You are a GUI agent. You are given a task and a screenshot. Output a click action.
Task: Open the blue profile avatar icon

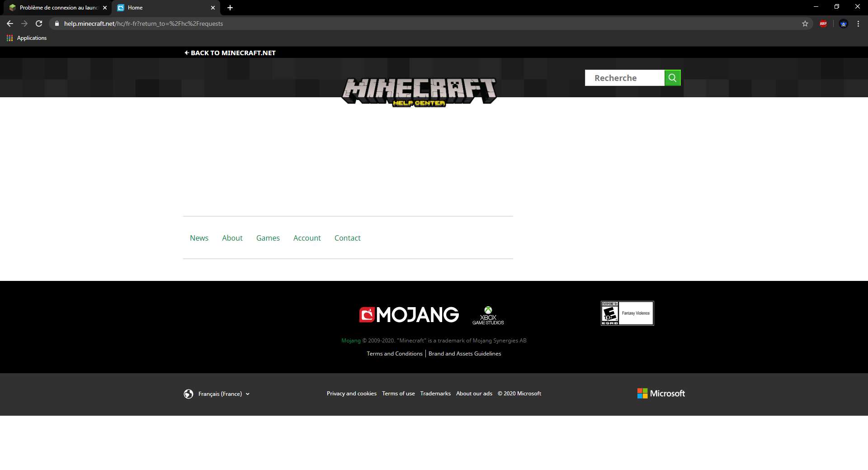844,24
